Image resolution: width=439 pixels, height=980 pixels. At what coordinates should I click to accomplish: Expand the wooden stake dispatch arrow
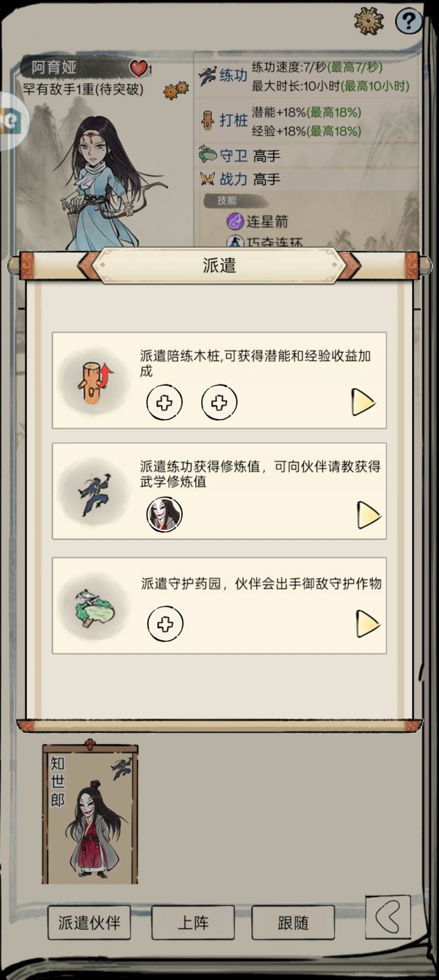363,403
